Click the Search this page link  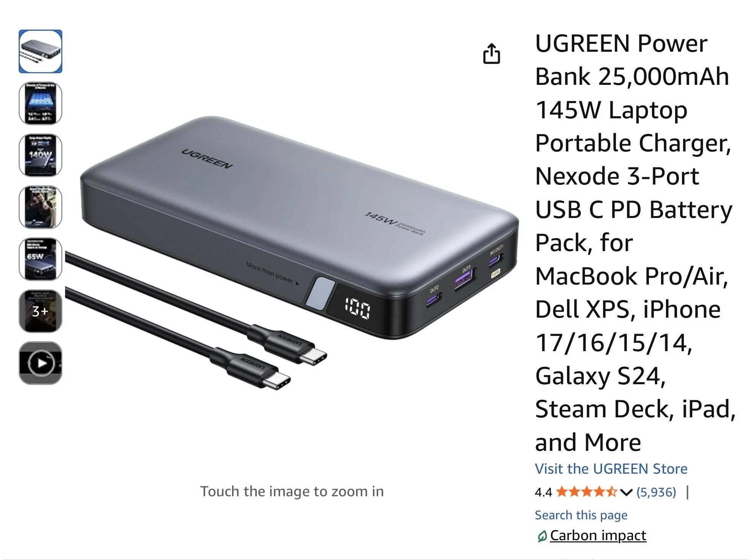pyautogui.click(x=581, y=515)
